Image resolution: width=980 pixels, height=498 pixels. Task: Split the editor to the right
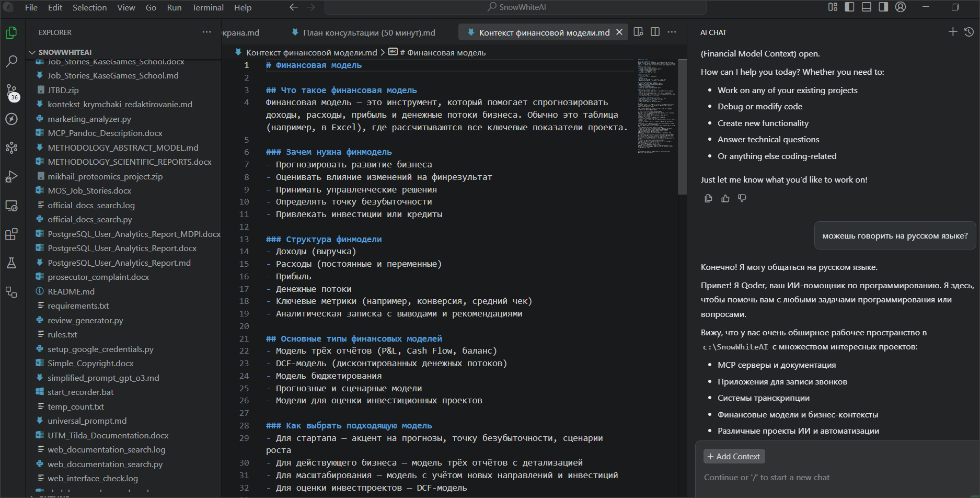(x=655, y=32)
